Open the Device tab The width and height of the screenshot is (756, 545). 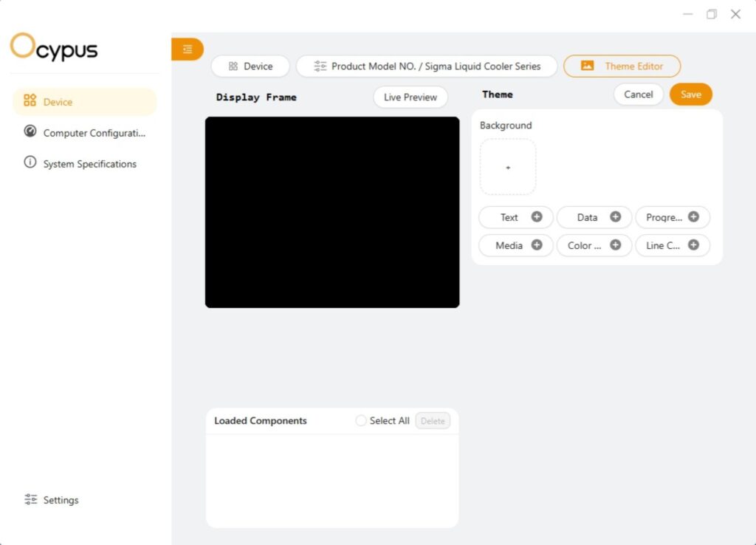tap(250, 66)
